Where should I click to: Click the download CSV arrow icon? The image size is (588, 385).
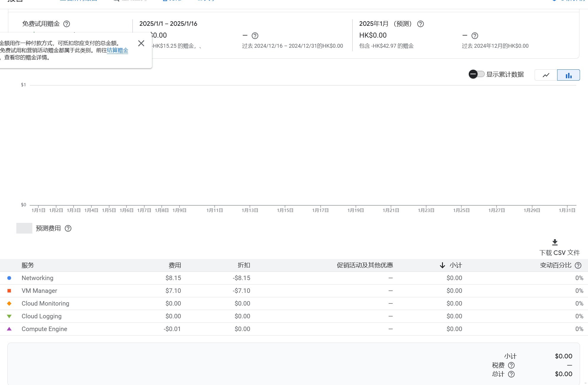click(555, 242)
